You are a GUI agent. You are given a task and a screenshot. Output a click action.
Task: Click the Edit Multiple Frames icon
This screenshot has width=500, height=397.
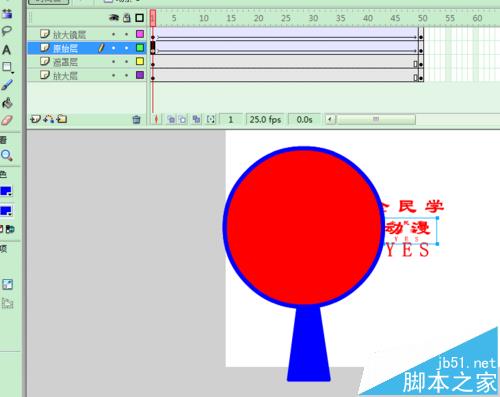[x=196, y=119]
